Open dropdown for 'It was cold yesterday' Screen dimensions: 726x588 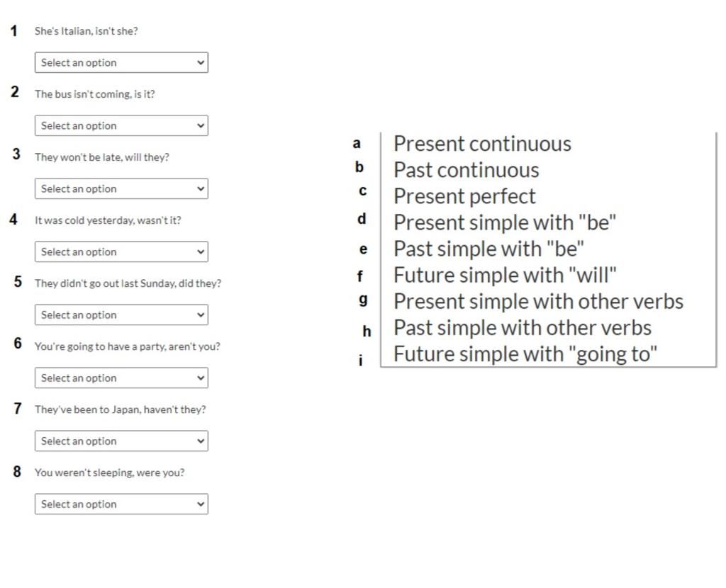click(121, 251)
